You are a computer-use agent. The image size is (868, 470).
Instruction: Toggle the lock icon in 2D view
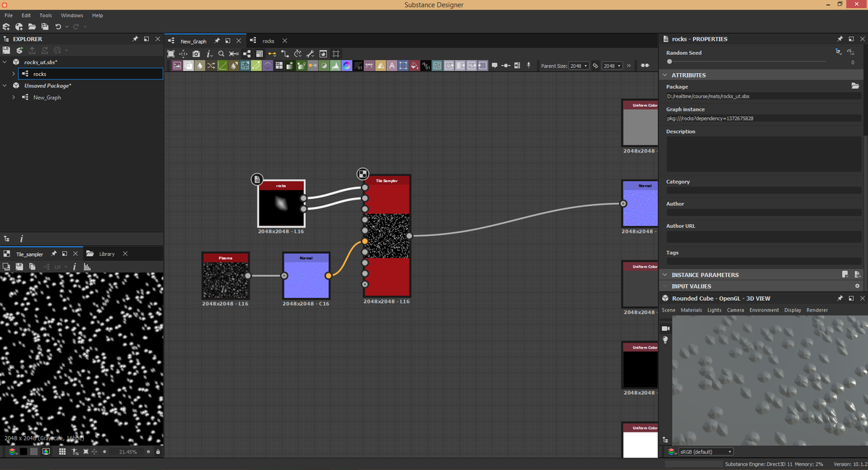[158, 452]
